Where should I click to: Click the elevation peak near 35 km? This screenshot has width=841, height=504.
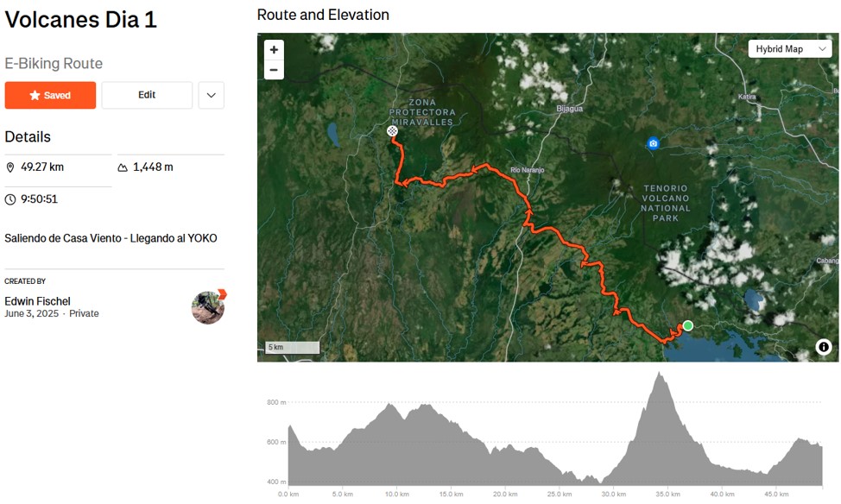tap(660, 375)
